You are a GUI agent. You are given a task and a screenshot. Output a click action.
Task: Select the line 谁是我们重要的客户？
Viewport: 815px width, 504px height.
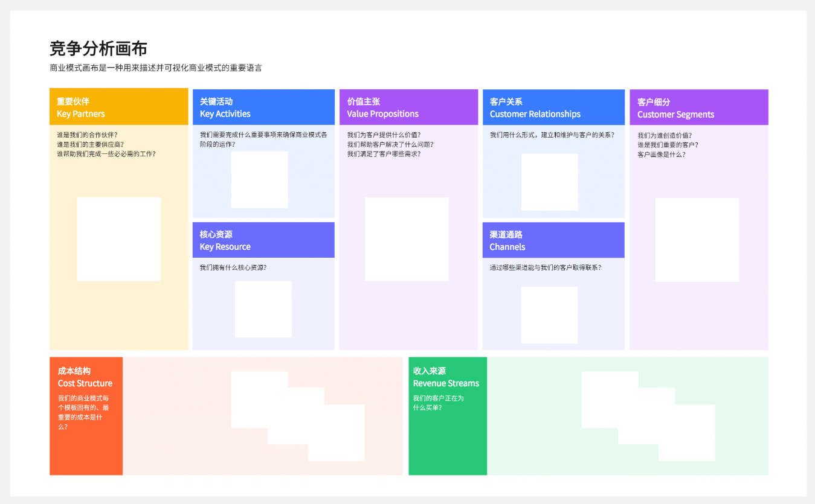pyautogui.click(x=668, y=145)
